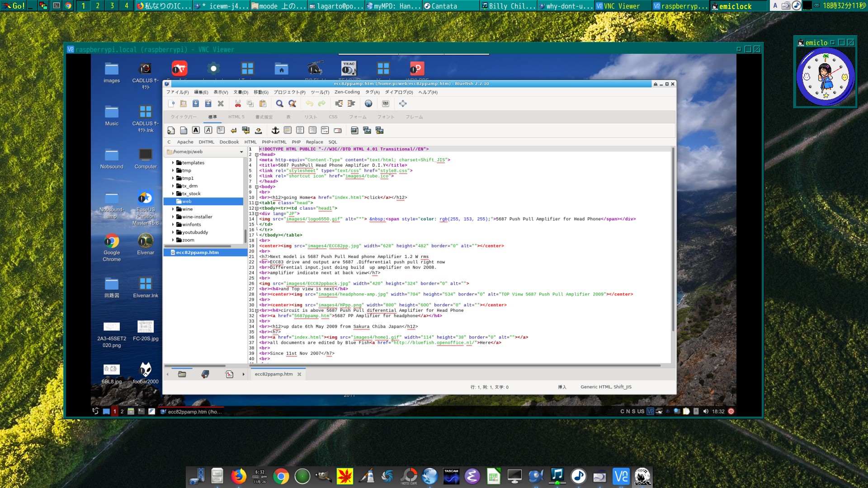
Task: Select the Bold text formatting icon
Action: [196, 131]
